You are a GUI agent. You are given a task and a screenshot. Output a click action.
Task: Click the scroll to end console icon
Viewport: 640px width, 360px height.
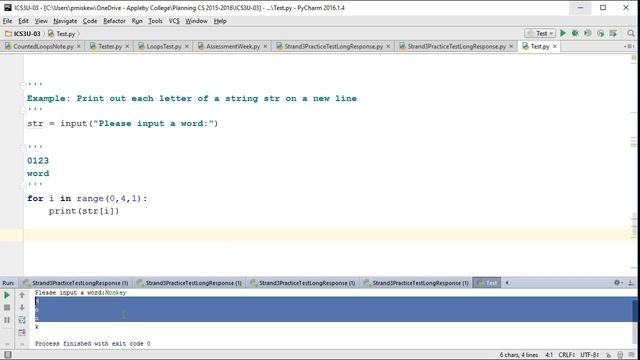tap(22, 333)
